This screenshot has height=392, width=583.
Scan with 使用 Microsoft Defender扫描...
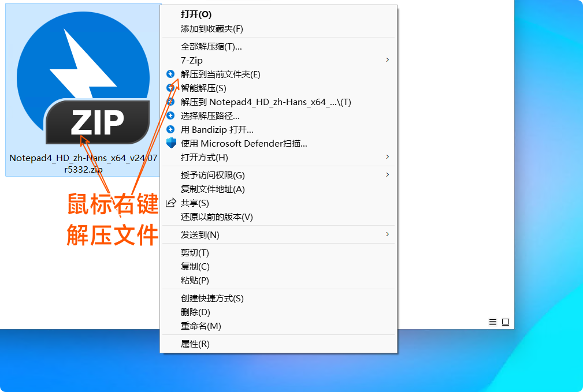[278, 143]
